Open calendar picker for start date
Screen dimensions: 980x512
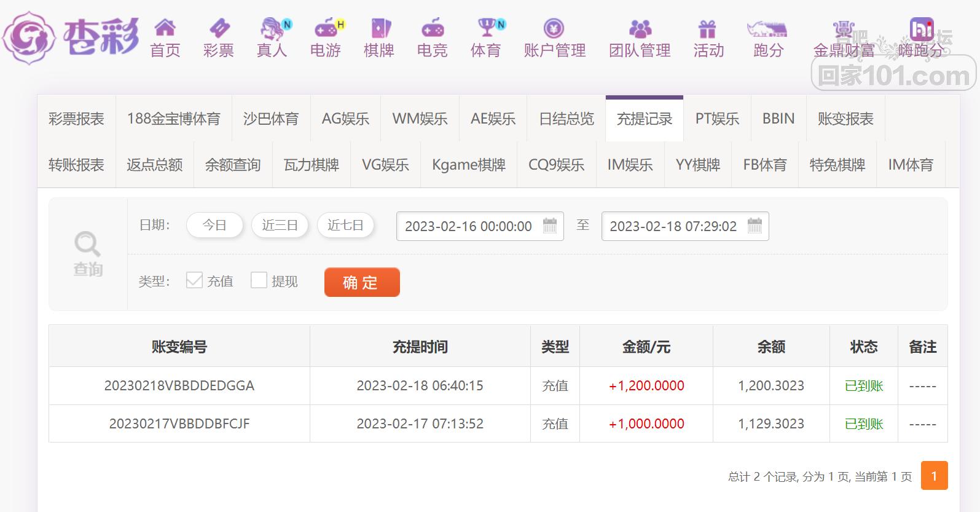click(550, 226)
